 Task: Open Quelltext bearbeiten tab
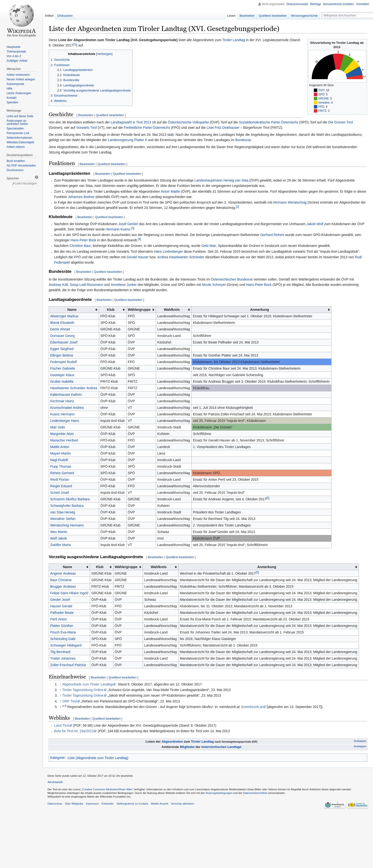[272, 15]
